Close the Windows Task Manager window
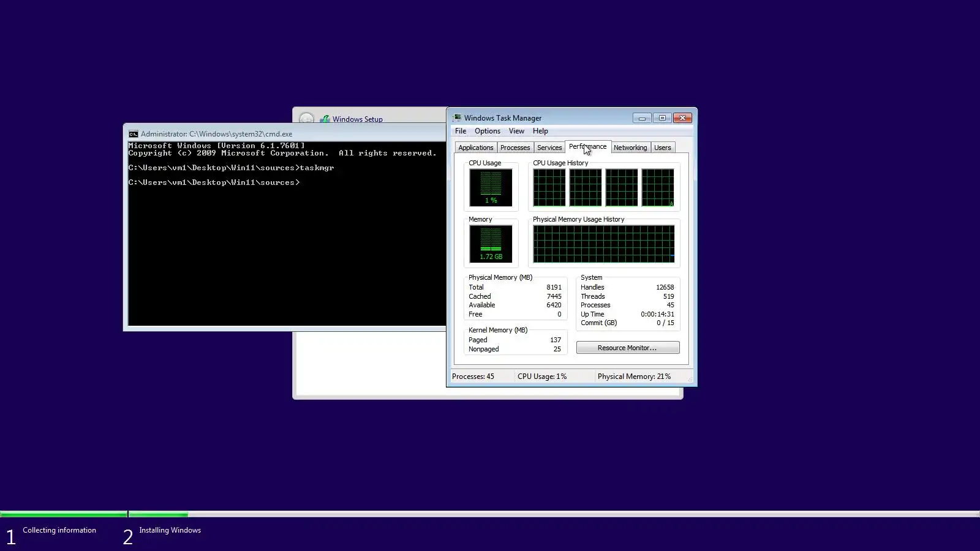 (682, 118)
